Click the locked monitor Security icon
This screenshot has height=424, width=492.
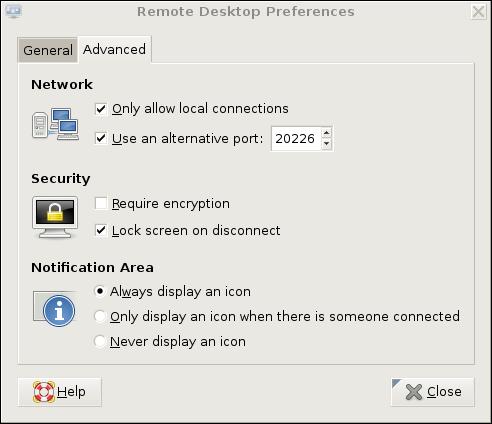point(55,217)
